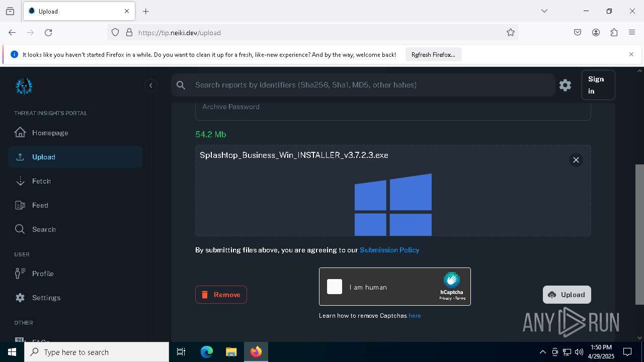Launch Microsoft Edge from taskbar

[207, 352]
